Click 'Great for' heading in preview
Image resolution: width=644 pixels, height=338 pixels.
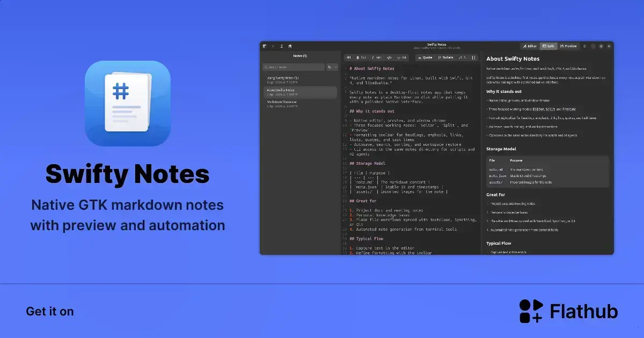(496, 195)
